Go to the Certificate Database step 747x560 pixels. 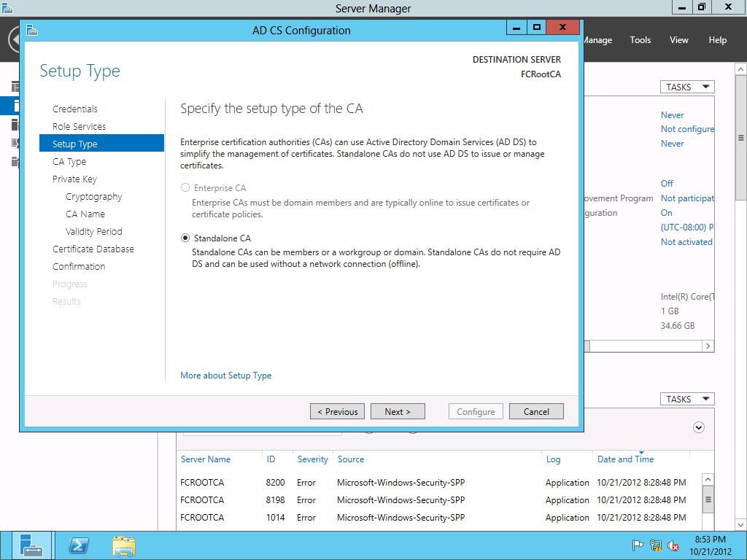pos(93,249)
